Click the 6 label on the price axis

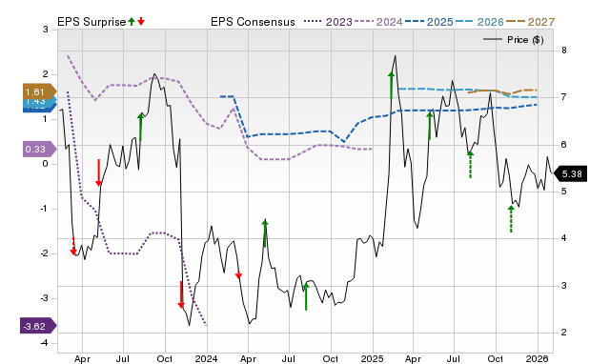(x=563, y=145)
